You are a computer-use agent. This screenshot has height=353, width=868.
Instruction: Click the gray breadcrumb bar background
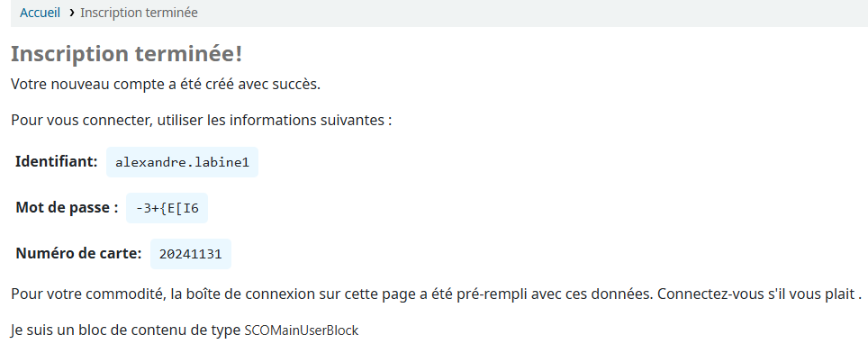(x=531, y=13)
